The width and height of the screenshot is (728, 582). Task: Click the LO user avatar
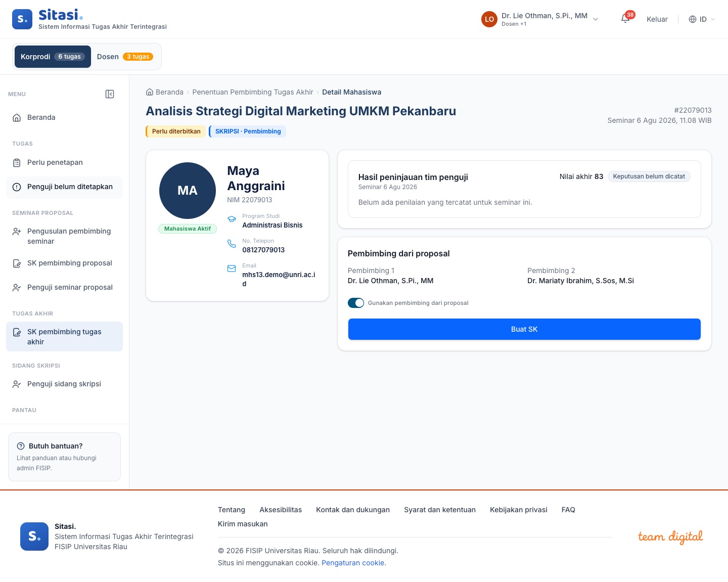(x=489, y=19)
